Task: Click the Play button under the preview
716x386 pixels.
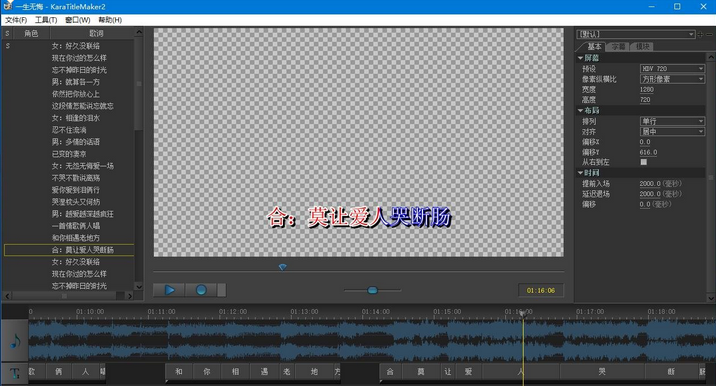Action: (169, 290)
